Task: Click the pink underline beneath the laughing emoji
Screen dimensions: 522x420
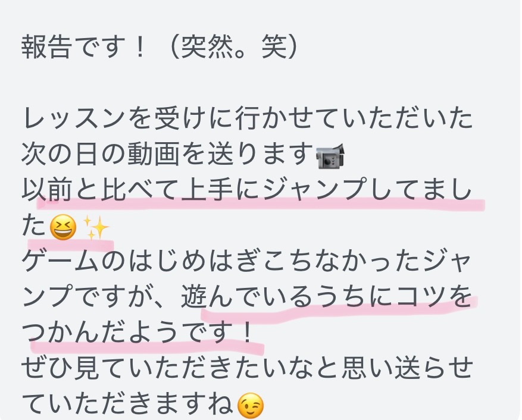Action: [x=71, y=245]
